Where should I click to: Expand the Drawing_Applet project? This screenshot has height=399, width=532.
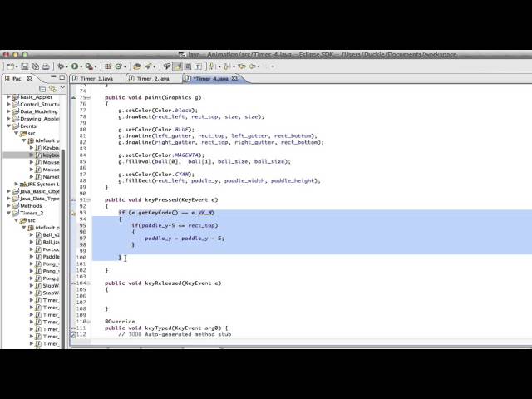tap(8, 119)
